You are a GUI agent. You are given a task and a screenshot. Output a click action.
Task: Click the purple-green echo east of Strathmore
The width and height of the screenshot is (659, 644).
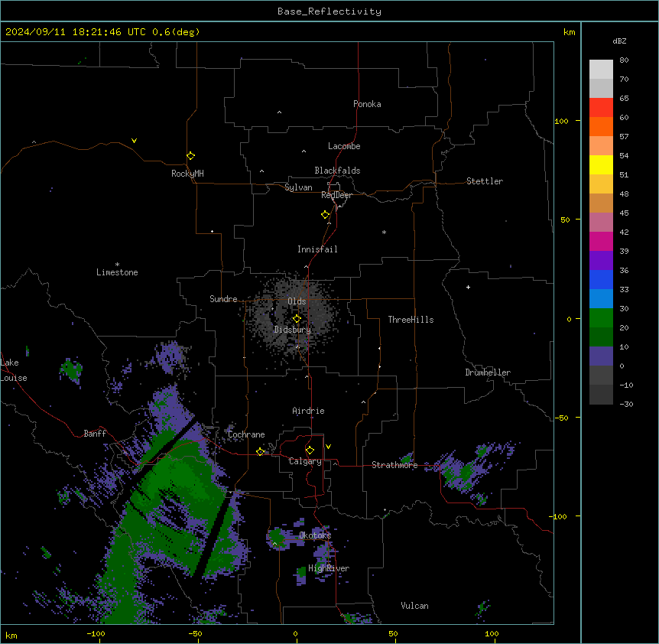pos(471,471)
